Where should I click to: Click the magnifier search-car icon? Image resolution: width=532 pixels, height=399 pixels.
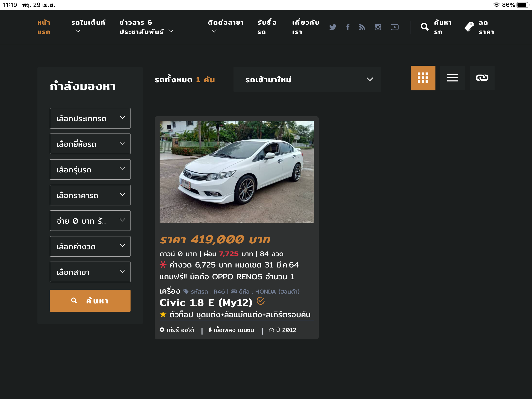425,27
